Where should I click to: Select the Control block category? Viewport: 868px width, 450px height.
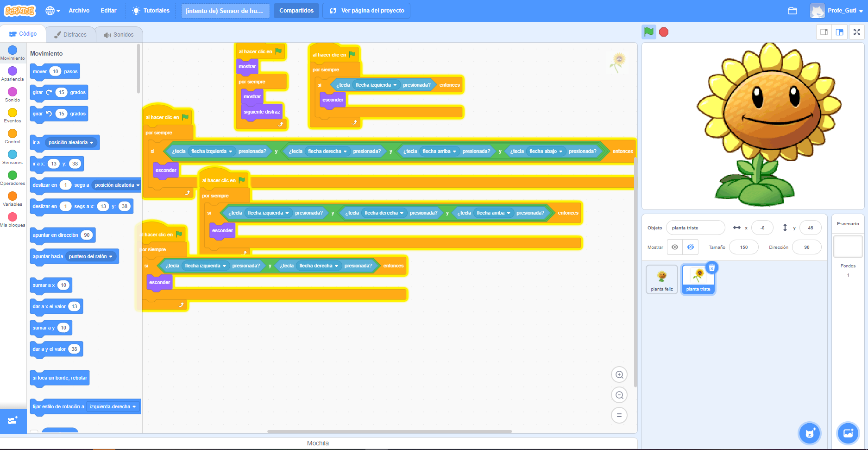[x=13, y=136]
